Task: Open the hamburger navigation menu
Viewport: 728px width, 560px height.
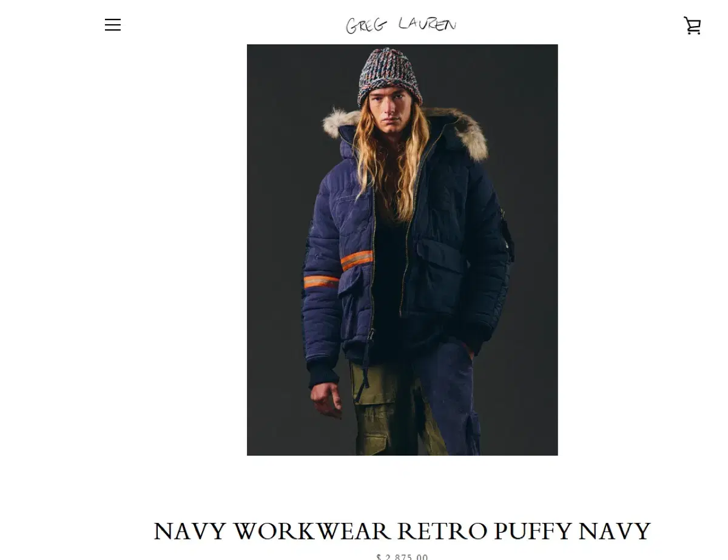Action: (113, 25)
